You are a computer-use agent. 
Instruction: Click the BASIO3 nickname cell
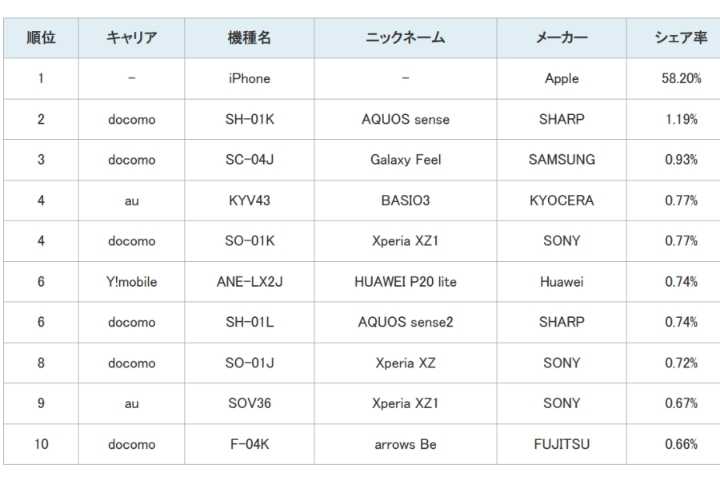point(405,201)
